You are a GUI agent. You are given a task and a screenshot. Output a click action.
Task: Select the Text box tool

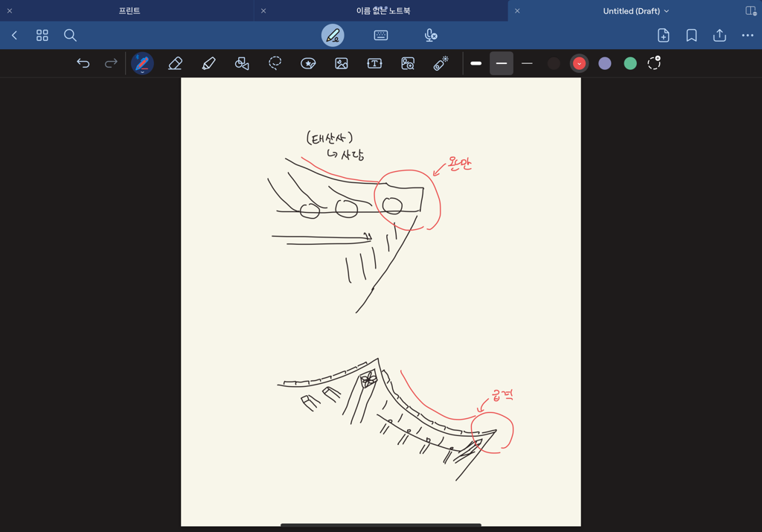click(x=374, y=63)
